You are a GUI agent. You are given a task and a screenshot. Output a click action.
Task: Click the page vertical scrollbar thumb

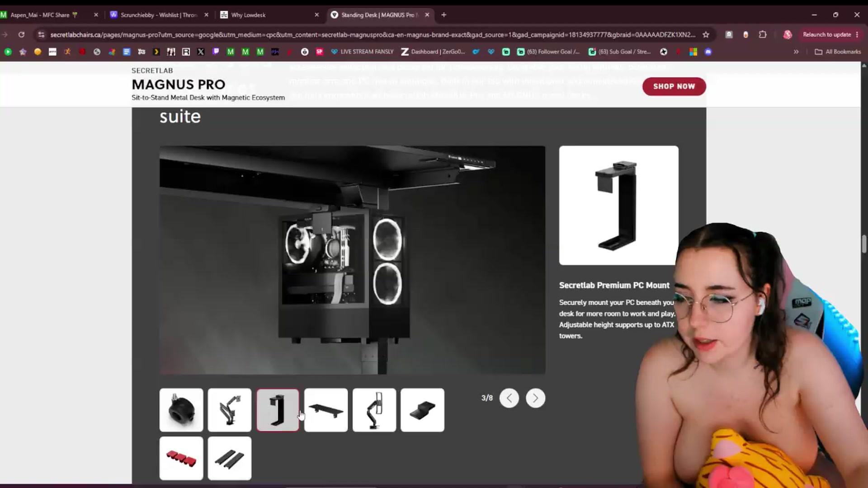point(864,244)
